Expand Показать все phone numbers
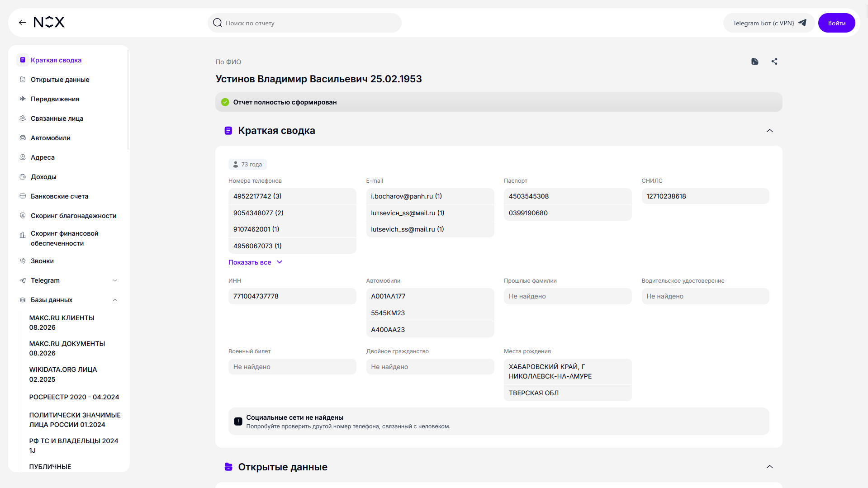This screenshot has width=868, height=488. pos(255,262)
